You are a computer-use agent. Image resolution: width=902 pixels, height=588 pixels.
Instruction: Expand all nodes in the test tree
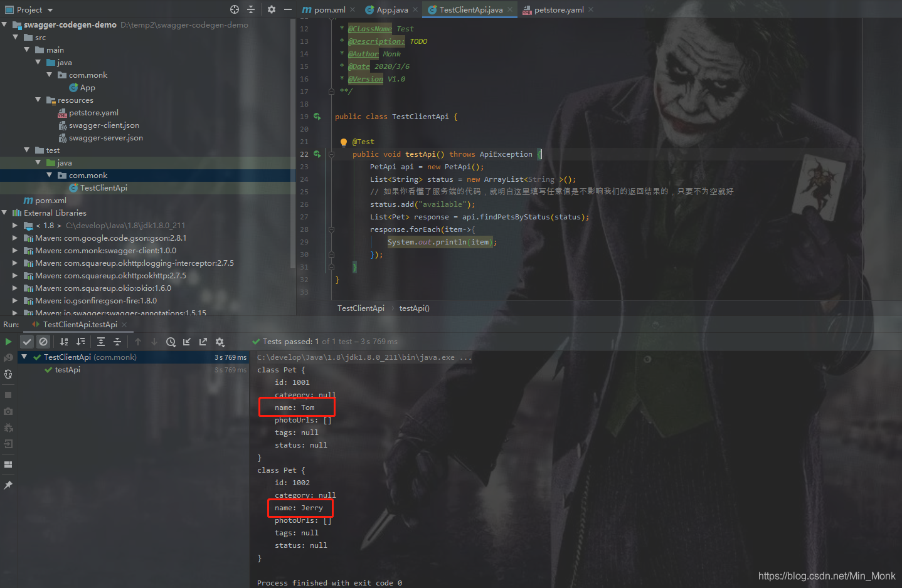pos(101,342)
